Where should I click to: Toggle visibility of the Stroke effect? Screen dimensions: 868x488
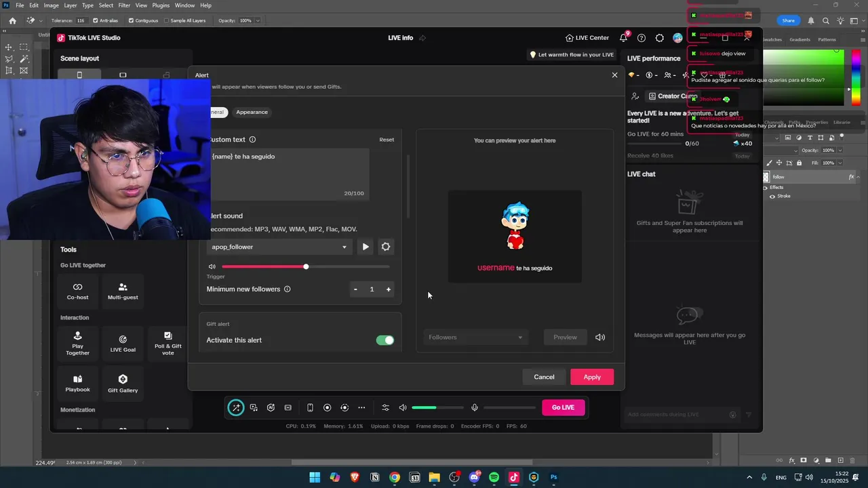tap(772, 197)
